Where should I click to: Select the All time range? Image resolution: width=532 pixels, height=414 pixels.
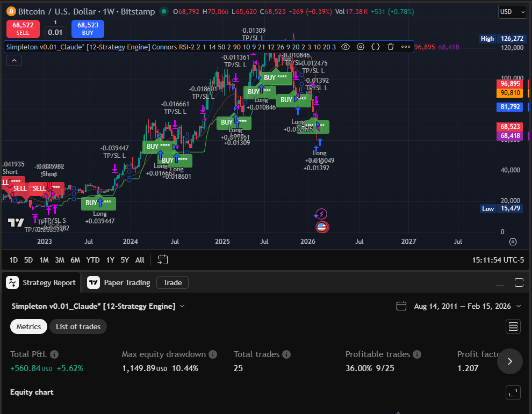coord(140,260)
